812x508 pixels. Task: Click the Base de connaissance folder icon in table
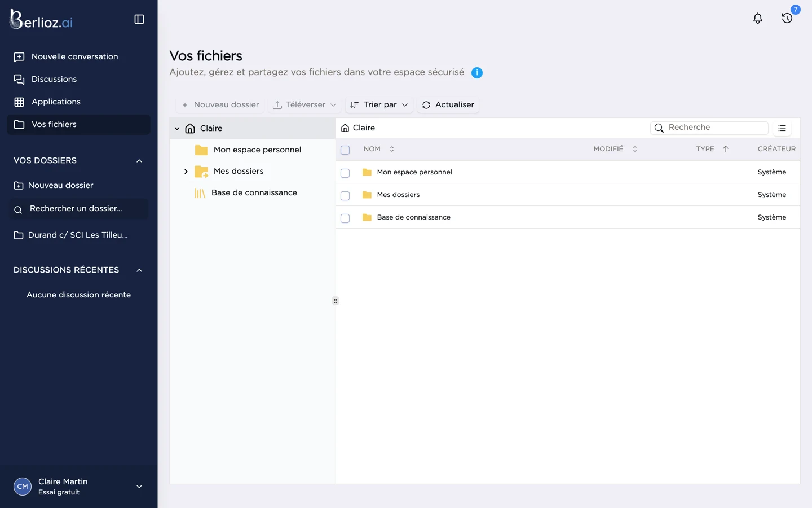(x=367, y=217)
